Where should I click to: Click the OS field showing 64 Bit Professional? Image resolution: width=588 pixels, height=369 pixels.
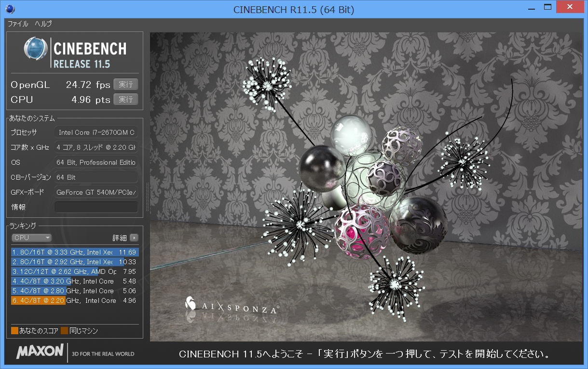point(96,162)
